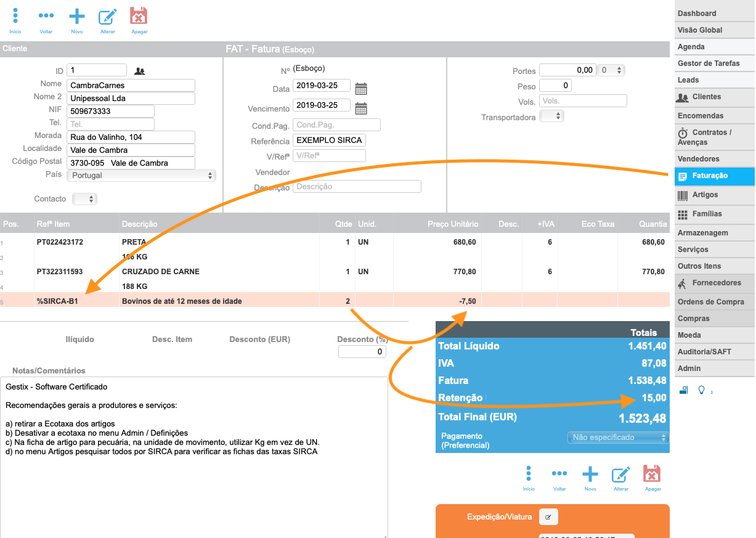This screenshot has width=756, height=538.
Task: Click the client ID input field
Action: 97,70
